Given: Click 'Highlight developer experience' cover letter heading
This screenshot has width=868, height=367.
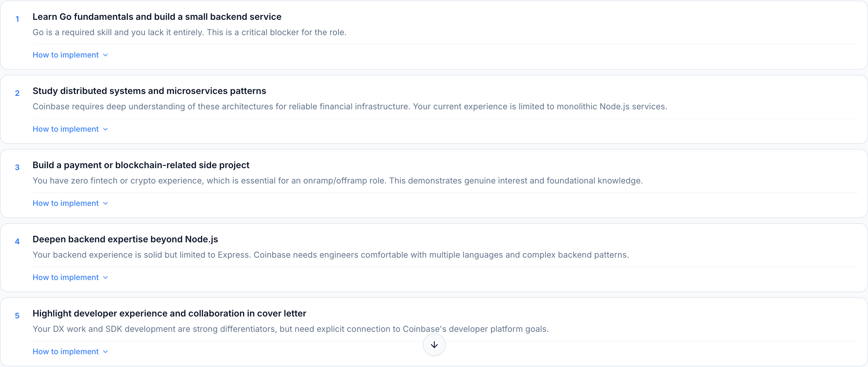Looking at the screenshot, I should (169, 314).
